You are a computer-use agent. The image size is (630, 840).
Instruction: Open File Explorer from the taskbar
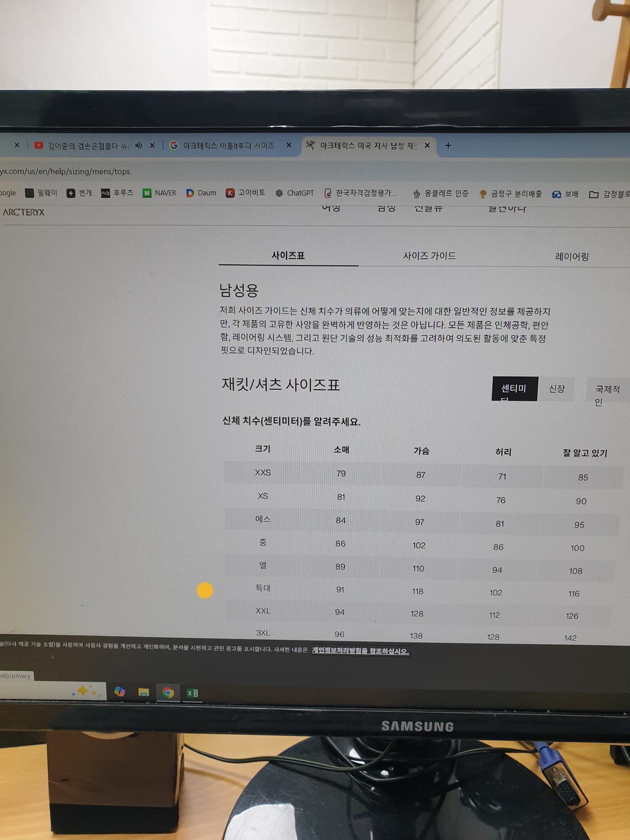click(143, 693)
